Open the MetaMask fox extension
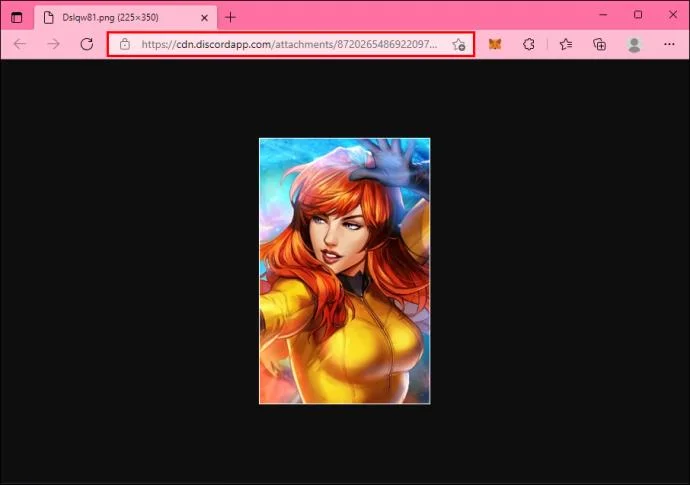Image resolution: width=690 pixels, height=485 pixels. pyautogui.click(x=495, y=44)
